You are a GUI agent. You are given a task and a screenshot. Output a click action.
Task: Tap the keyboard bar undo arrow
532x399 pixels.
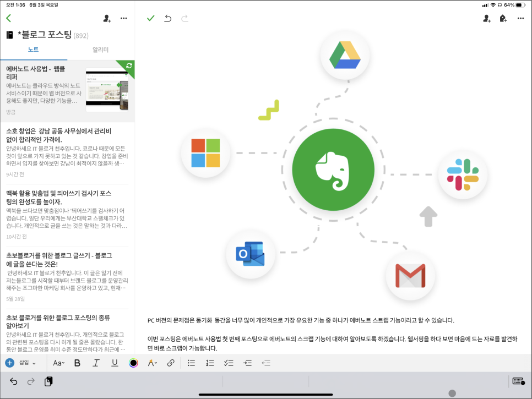[x=14, y=381]
